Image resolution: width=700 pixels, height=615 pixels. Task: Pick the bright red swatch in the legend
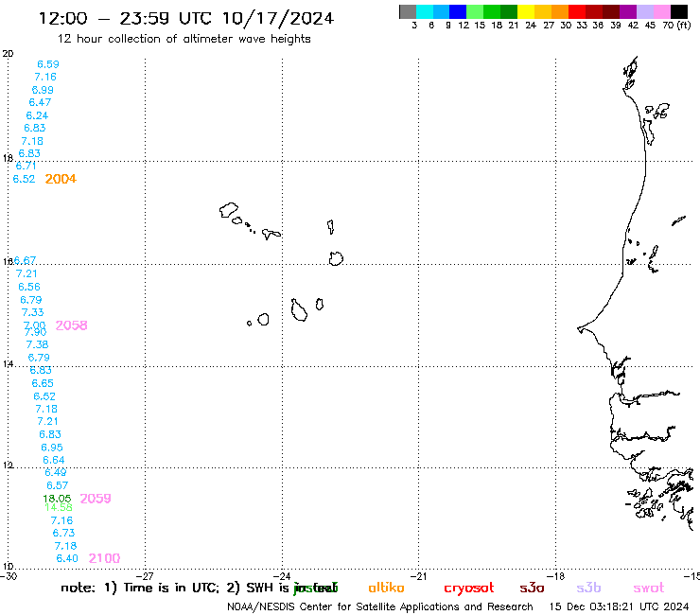(576, 11)
